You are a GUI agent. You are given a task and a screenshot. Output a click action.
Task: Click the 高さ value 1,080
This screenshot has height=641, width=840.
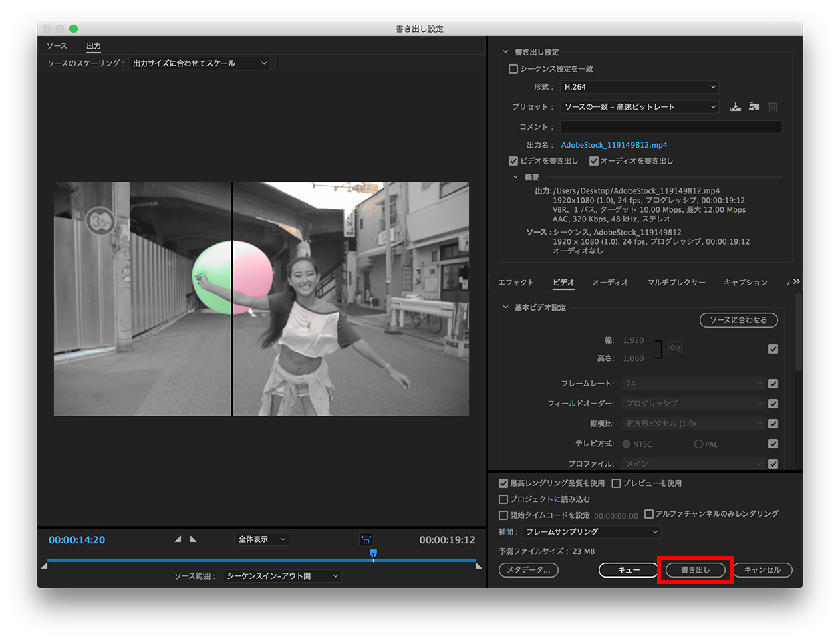[x=634, y=358]
